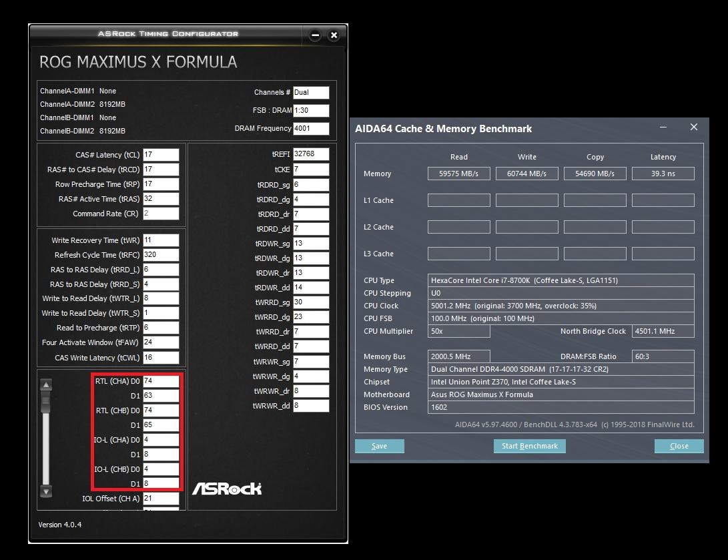Click the ROG MAXIMUS X FORMULA heading

[138, 62]
